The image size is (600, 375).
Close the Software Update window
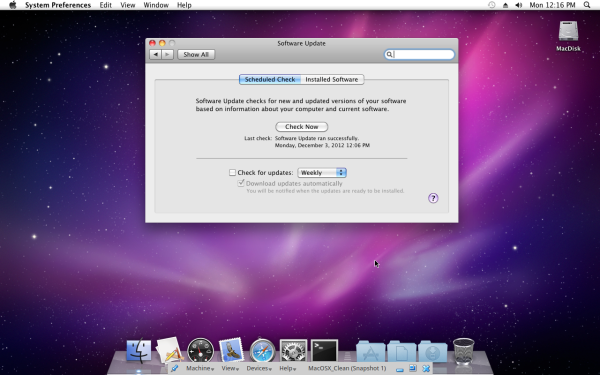click(x=152, y=43)
